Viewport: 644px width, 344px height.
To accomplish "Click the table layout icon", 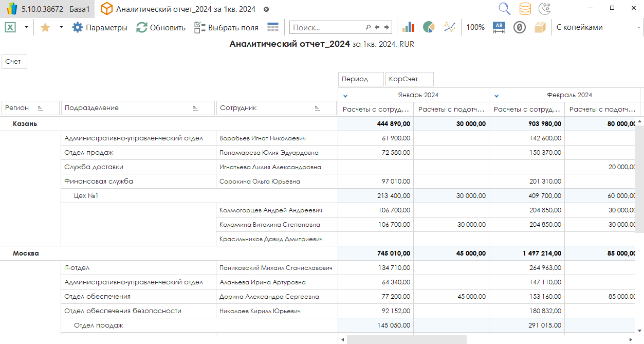I will (273, 27).
